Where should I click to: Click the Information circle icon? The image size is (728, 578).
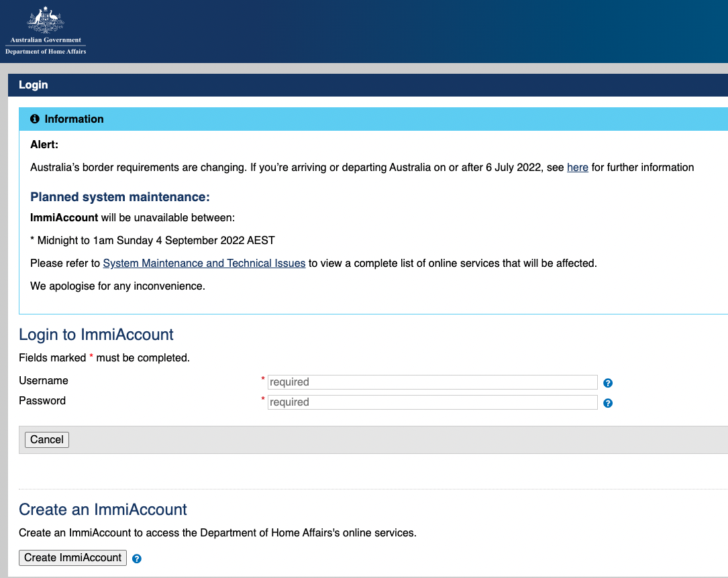(35, 119)
